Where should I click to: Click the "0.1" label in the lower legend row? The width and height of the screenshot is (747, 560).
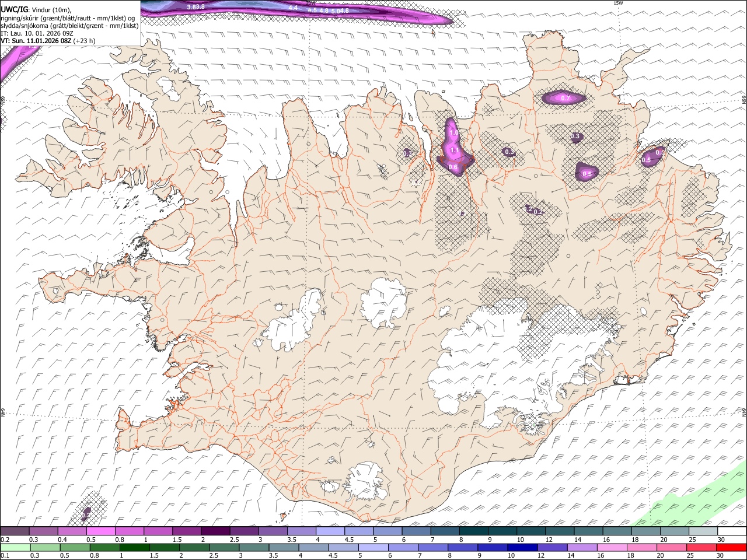pos(5,556)
